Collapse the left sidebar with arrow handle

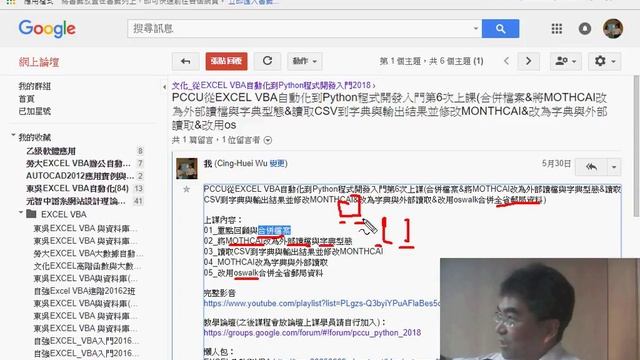164,87
